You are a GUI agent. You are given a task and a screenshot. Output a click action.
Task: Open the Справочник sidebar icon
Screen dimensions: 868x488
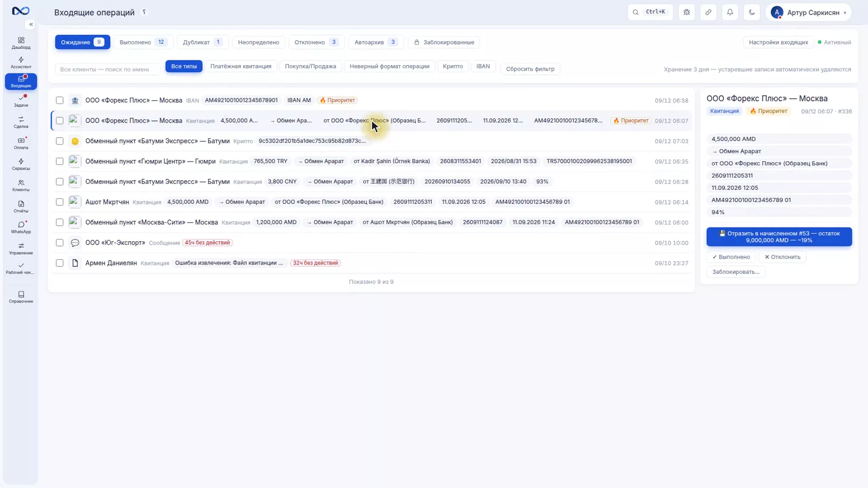[x=21, y=297]
